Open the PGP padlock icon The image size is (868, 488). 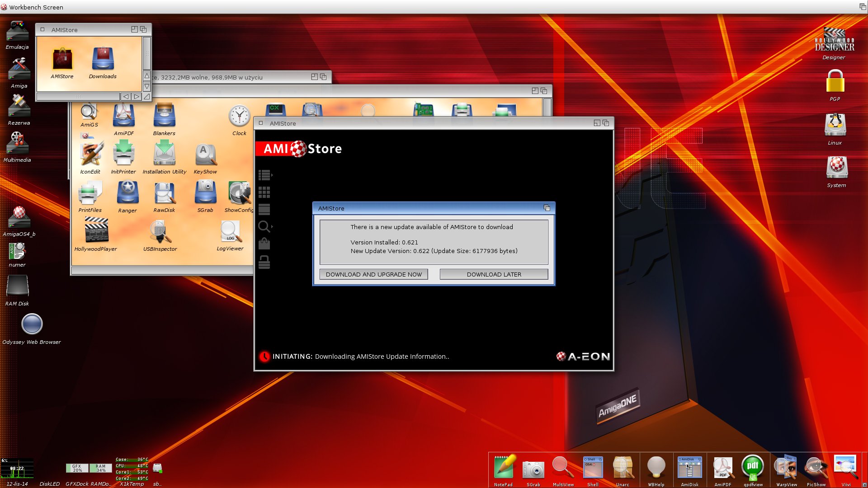pyautogui.click(x=835, y=85)
